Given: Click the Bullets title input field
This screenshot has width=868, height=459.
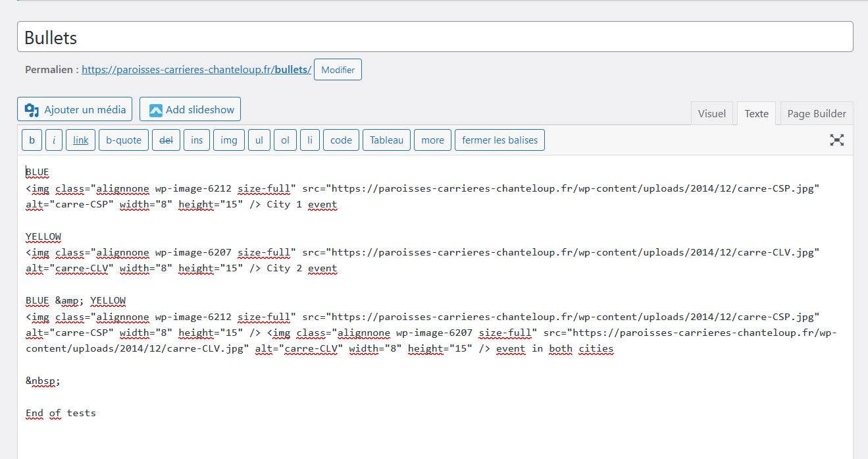Looking at the screenshot, I should pyautogui.click(x=434, y=38).
